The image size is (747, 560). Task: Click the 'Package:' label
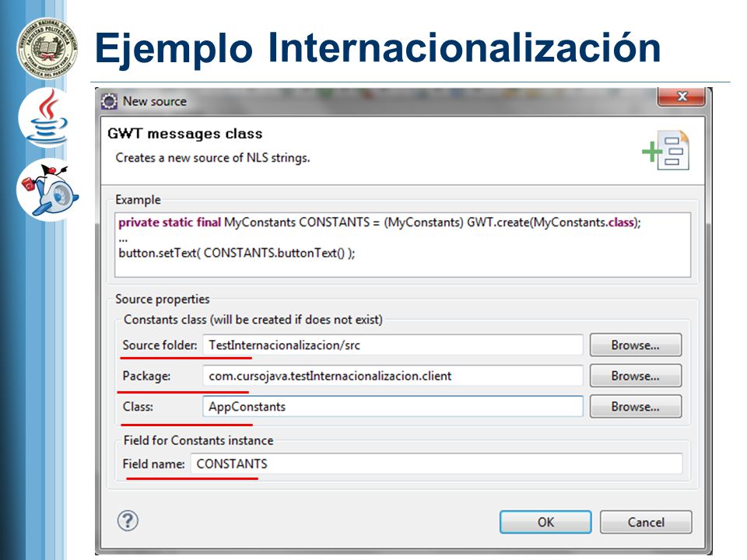(x=146, y=376)
